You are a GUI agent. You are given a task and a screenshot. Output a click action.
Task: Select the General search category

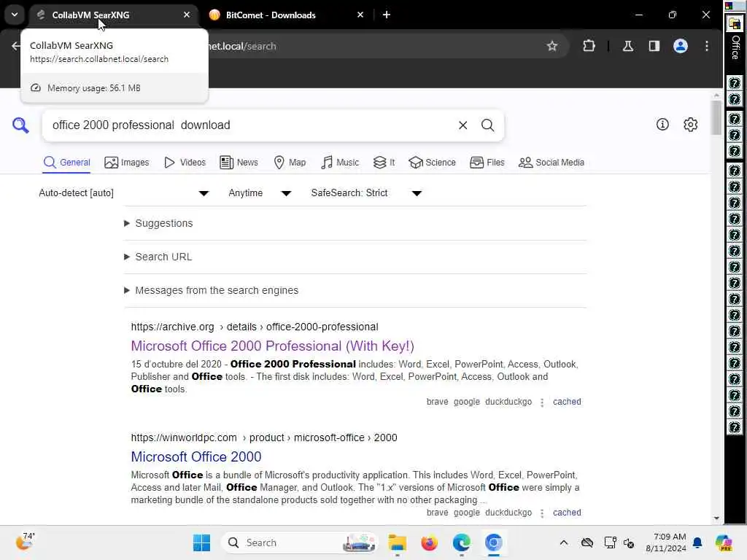click(66, 163)
